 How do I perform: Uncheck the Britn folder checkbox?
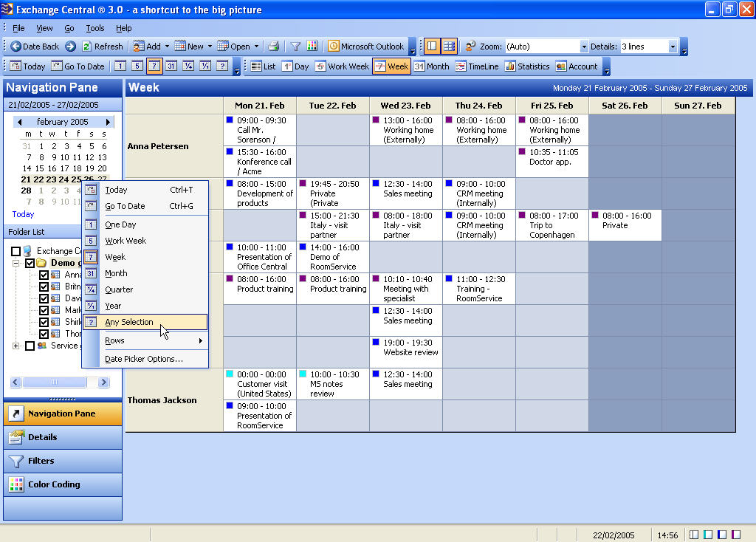coord(44,287)
